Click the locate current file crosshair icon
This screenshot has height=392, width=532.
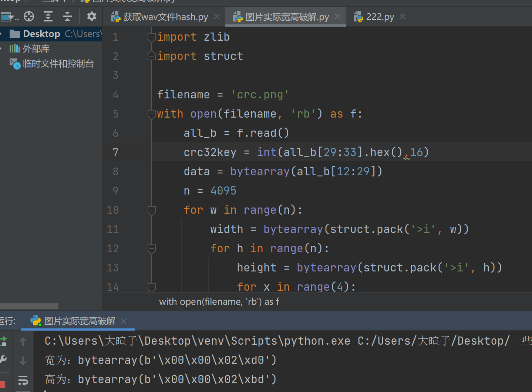[29, 16]
